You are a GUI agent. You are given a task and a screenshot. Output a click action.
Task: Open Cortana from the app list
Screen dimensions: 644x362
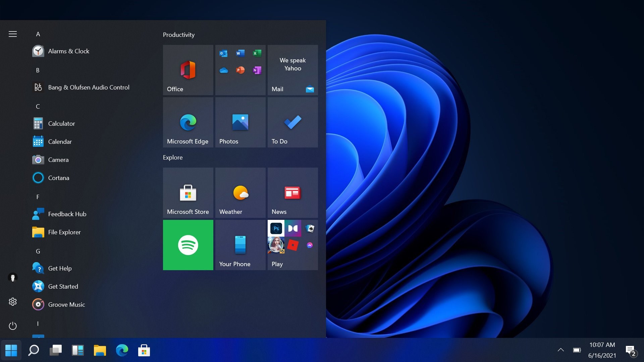tap(59, 178)
